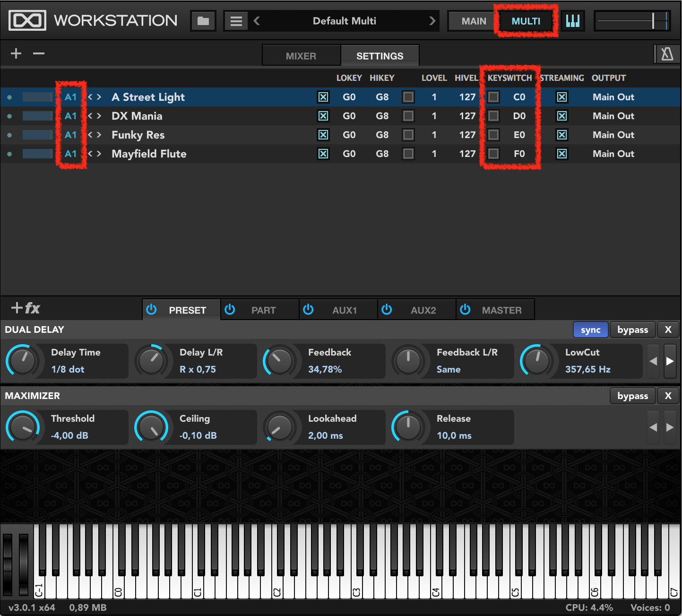The height and width of the screenshot is (616, 682).
Task: Open Main Out output menu for A Street Light
Action: pyautogui.click(x=613, y=97)
